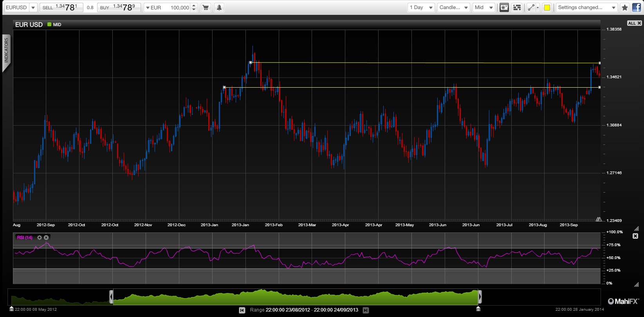Image resolution: width=644 pixels, height=317 pixels.
Task: Open the chart settings sliders icon
Action: coord(517,7)
